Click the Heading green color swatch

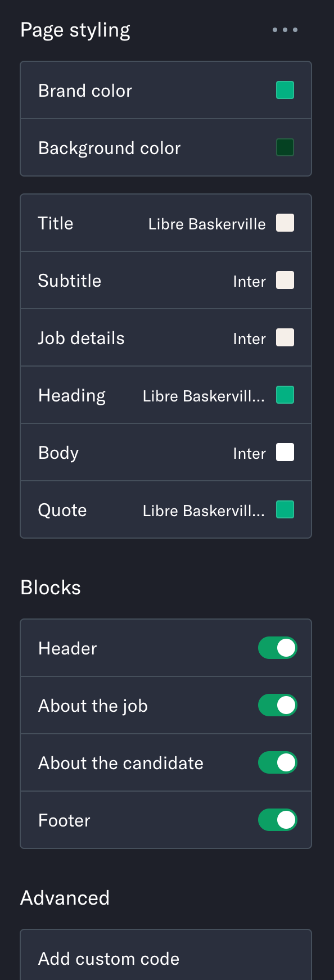pos(285,395)
